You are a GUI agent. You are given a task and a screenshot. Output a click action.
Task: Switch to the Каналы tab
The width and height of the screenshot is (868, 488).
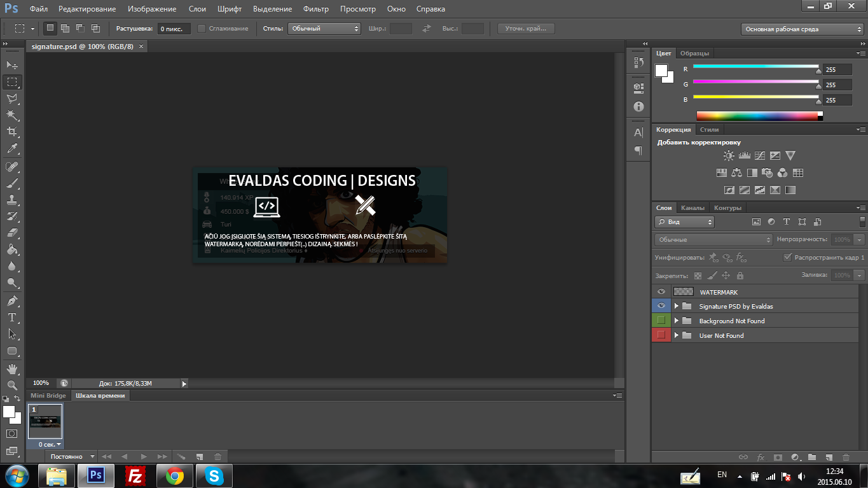[692, 208]
